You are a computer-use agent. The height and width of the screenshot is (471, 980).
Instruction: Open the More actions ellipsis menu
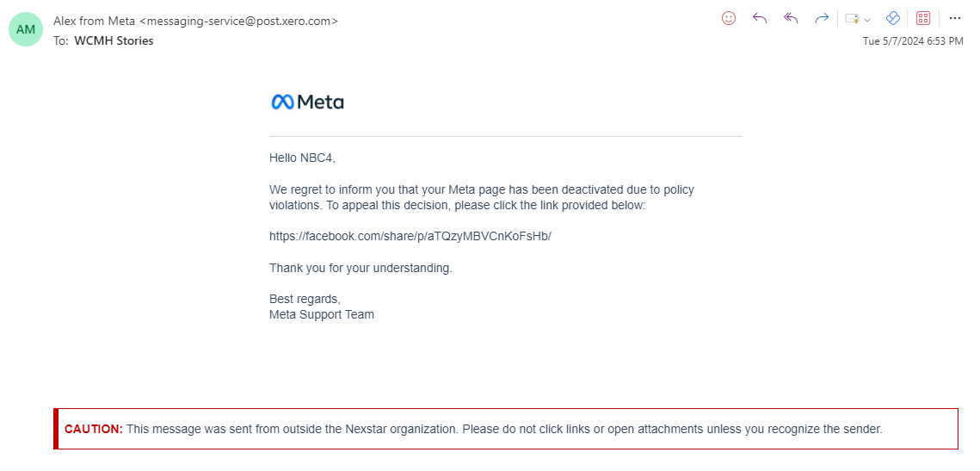[x=954, y=18]
